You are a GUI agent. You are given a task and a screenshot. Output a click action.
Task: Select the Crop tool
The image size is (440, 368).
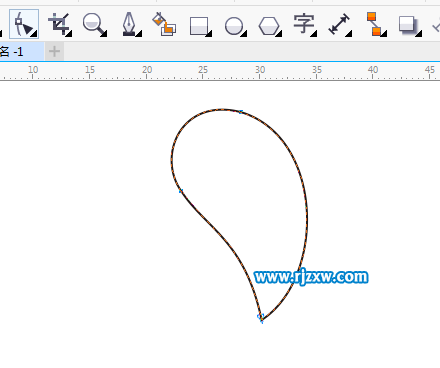59,24
